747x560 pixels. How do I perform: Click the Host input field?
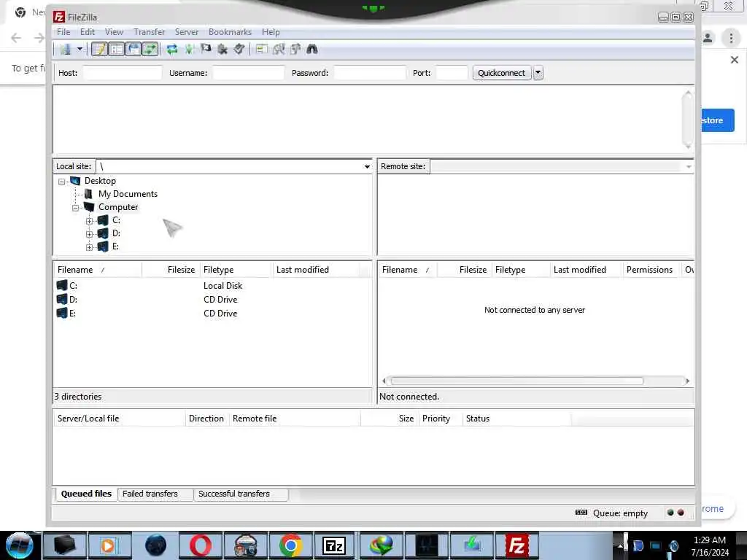click(123, 73)
